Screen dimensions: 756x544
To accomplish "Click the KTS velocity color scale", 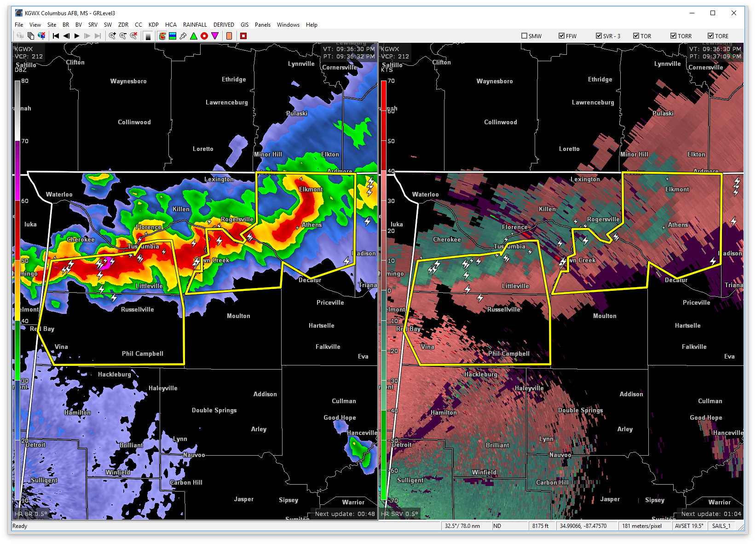I will point(384,290).
